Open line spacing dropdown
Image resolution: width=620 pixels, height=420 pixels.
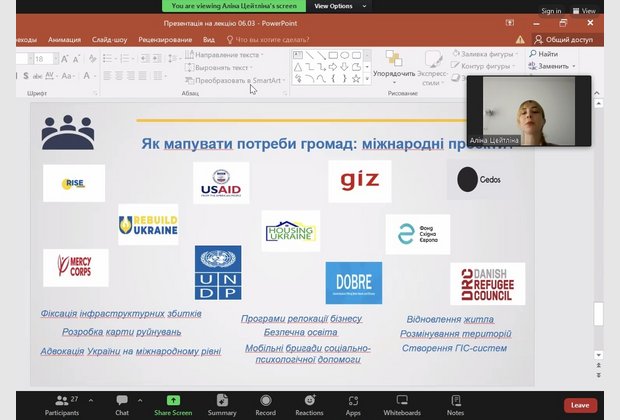[x=173, y=59]
